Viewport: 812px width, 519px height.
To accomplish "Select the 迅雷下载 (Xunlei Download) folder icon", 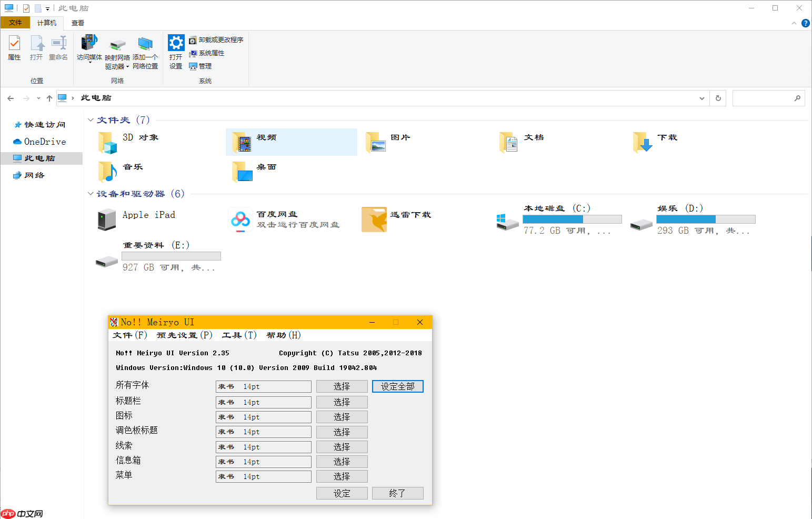I will tap(374, 219).
